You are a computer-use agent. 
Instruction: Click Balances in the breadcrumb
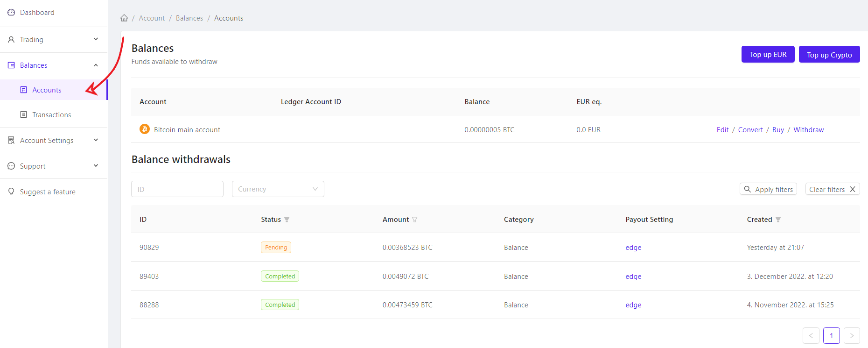coord(189,18)
